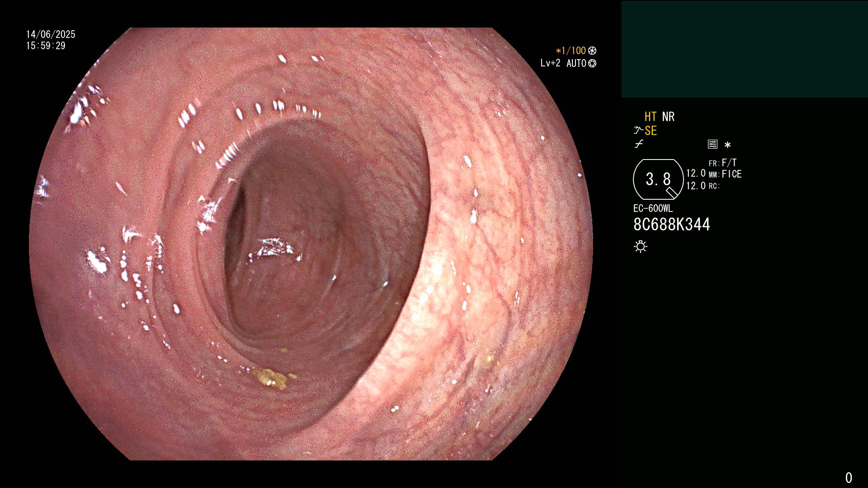Click the MM: FICE setting
The width and height of the screenshot is (868, 488).
tap(725, 174)
